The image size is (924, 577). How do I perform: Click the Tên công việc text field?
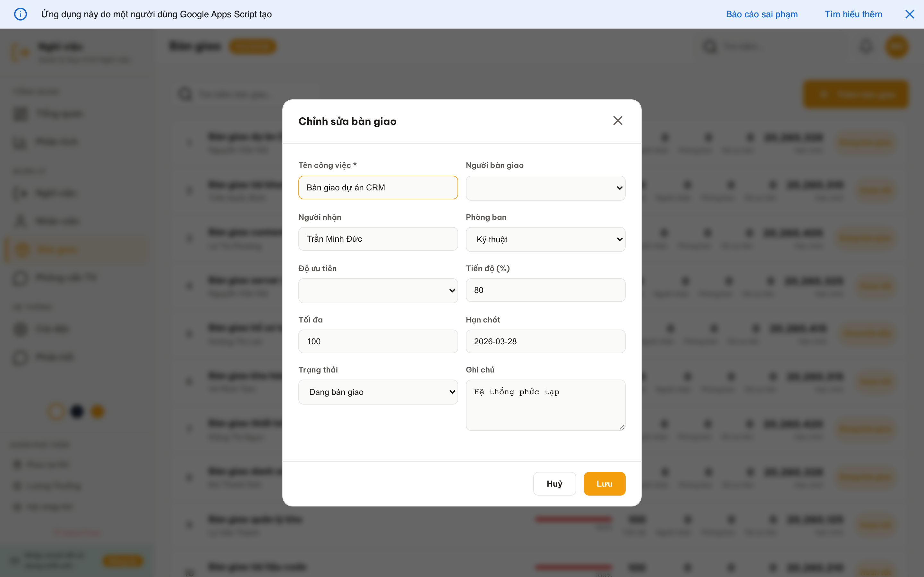[378, 188]
